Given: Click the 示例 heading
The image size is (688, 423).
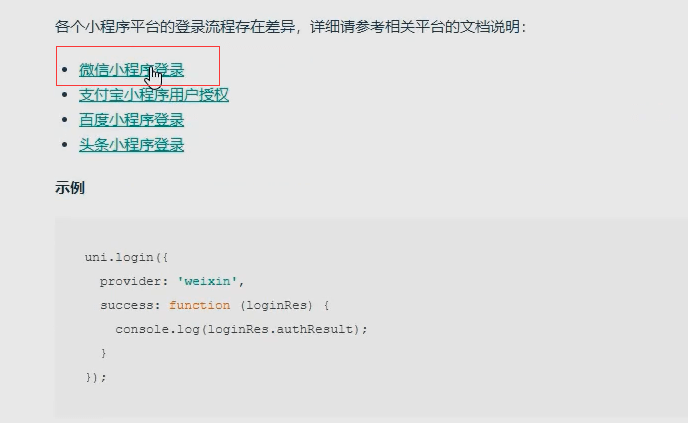Looking at the screenshot, I should 70,188.
